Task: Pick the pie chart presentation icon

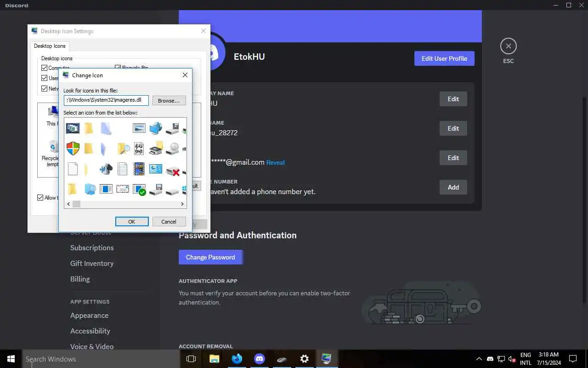Action: pyautogui.click(x=156, y=168)
